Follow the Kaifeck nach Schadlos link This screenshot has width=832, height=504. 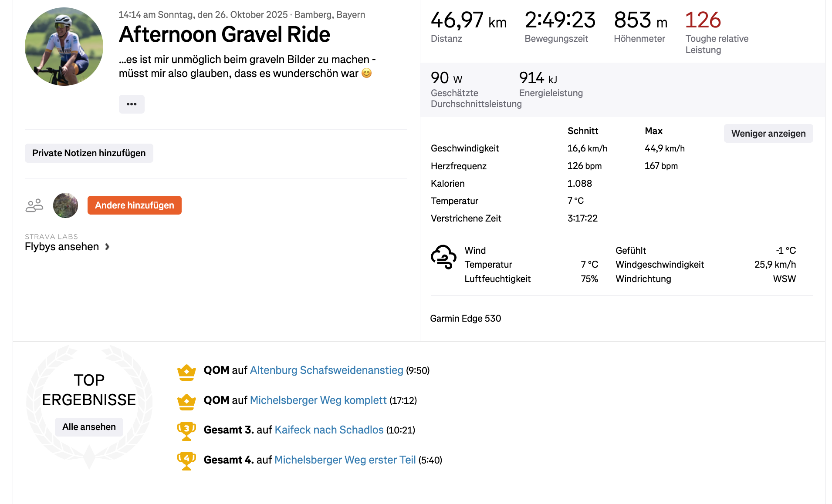(329, 430)
